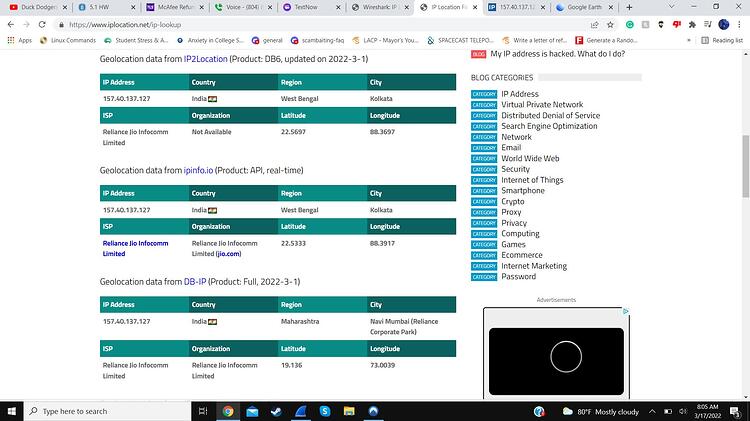Open the Internet of Things category

pos(532,180)
